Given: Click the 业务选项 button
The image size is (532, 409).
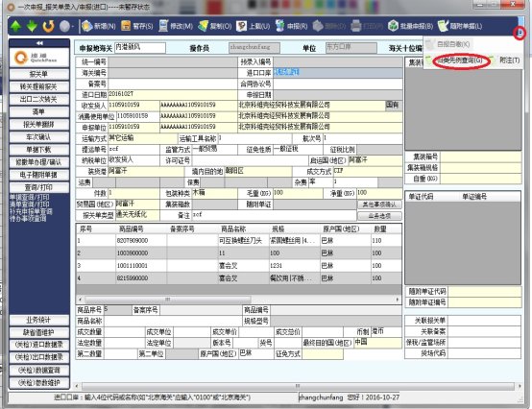Looking at the screenshot, I should [379, 216].
